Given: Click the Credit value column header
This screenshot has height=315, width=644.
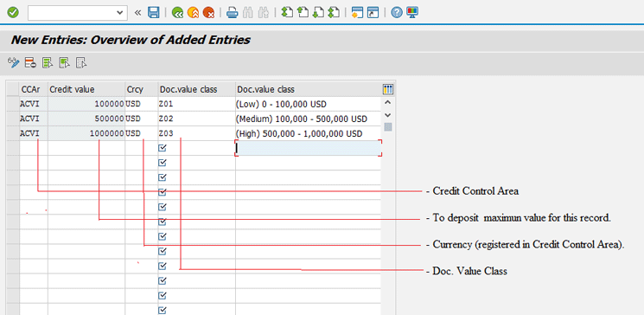Looking at the screenshot, I should 86,89.
